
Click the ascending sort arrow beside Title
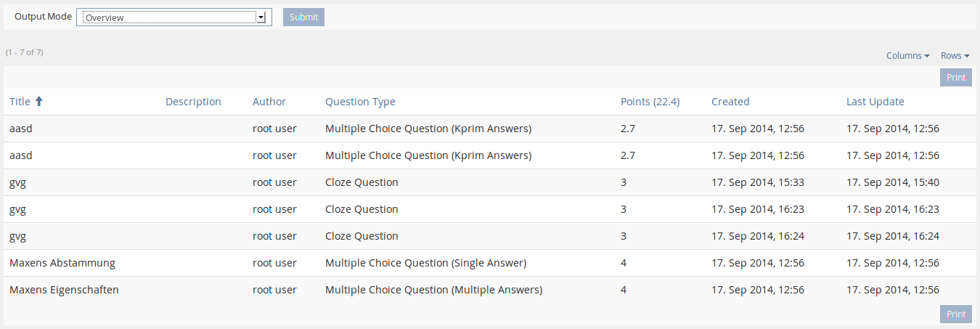pos(39,102)
